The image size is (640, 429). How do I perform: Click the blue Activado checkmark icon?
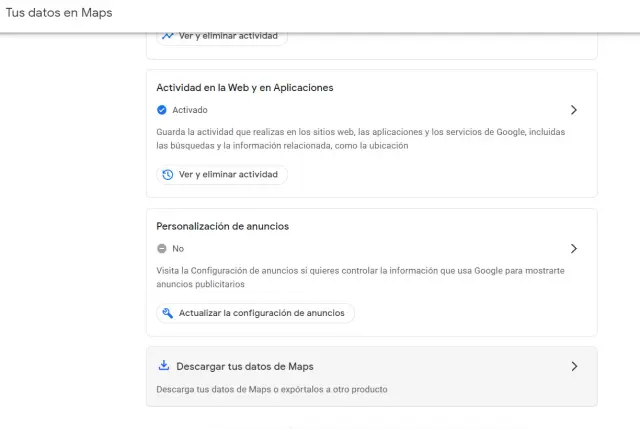[162, 110]
